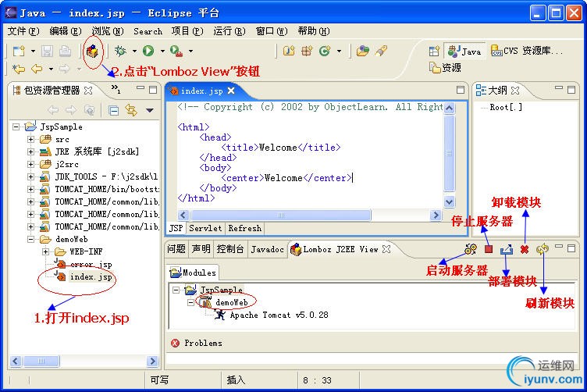This screenshot has width=587, height=392.
Task: Open the 文件(F) menu
Action: tap(23, 31)
